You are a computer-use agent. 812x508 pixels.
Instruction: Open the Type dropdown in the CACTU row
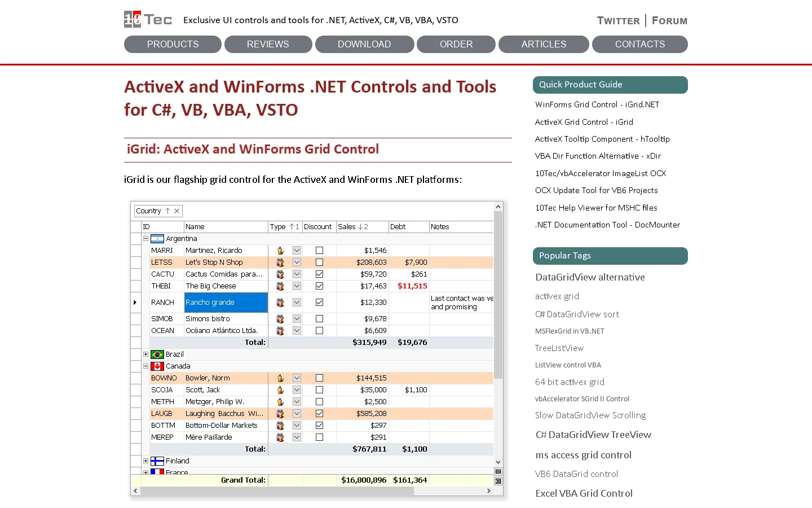297,274
